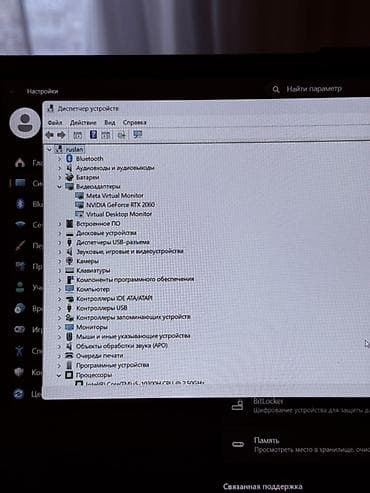The image size is (370, 493).
Task: Open the Файл menu
Action: click(x=55, y=123)
